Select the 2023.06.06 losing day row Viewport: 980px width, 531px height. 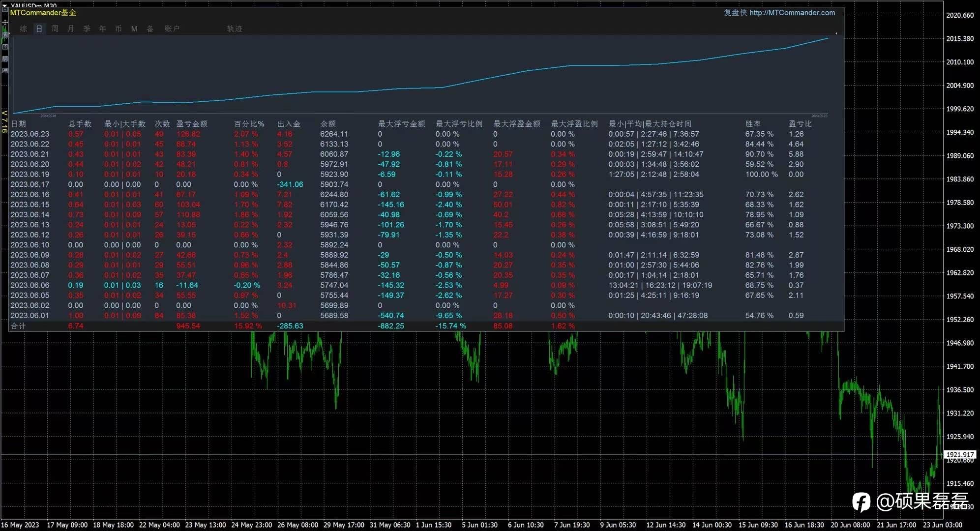click(x=30, y=285)
